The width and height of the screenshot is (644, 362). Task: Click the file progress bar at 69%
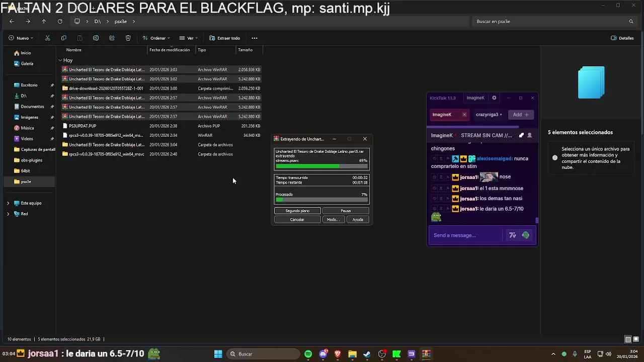click(x=321, y=166)
